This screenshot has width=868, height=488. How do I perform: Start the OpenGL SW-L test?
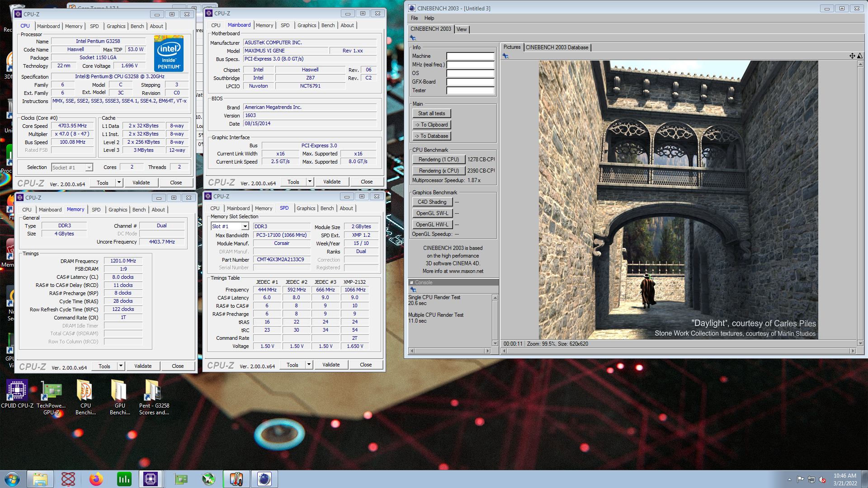432,213
